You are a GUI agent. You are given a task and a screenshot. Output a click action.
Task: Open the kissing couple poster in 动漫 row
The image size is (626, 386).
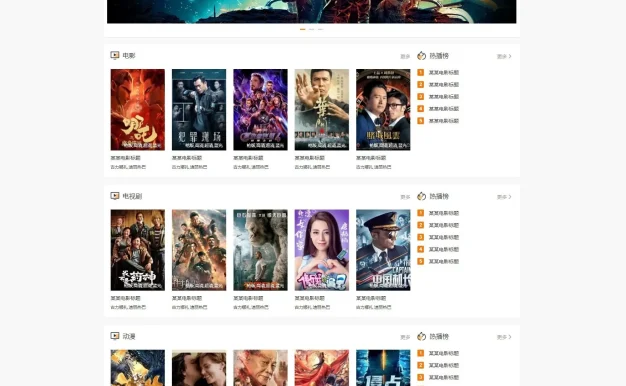point(199,368)
